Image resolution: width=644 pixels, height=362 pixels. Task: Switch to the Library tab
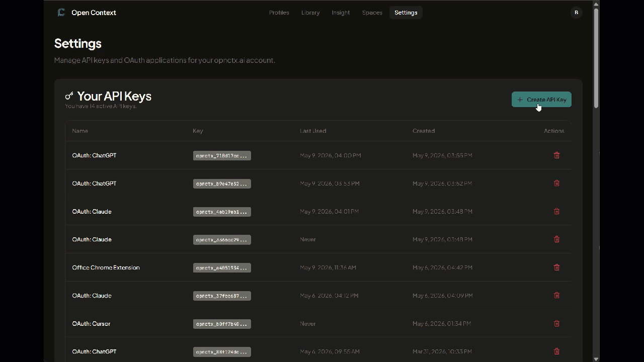coord(310,13)
